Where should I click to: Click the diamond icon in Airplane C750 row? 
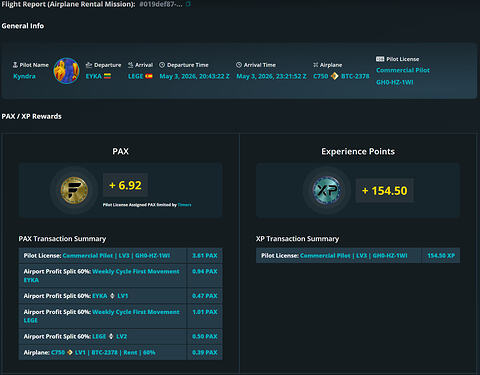tap(70, 352)
